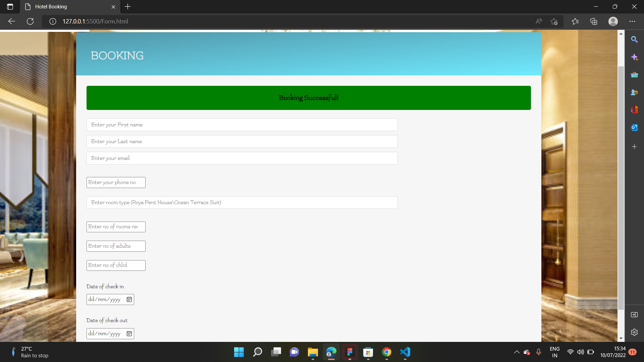Viewport: 644px width, 362px height.
Task: Open a new browser tab
Action: (x=127, y=7)
